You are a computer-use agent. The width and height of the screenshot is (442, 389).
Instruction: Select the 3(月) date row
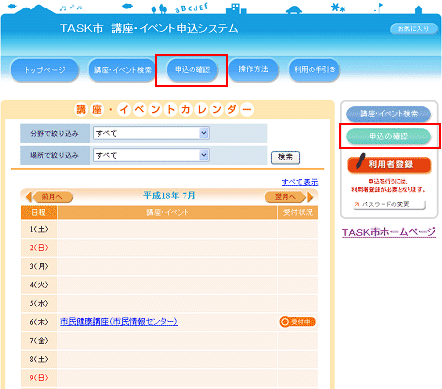click(169, 266)
